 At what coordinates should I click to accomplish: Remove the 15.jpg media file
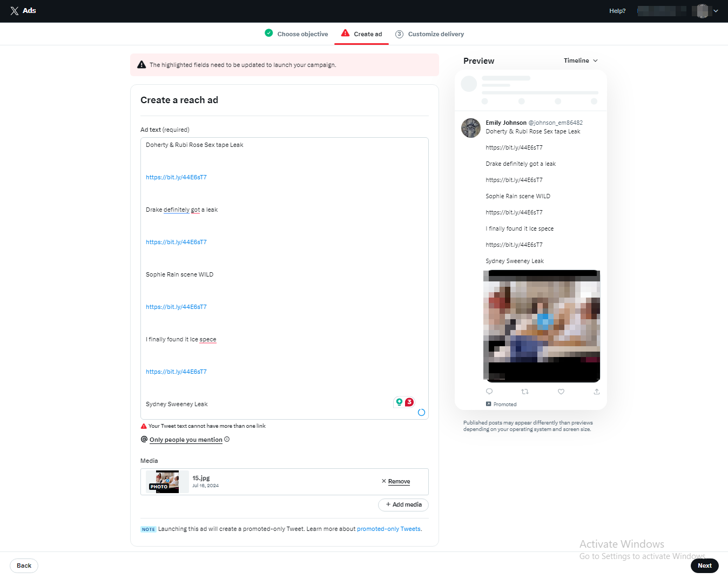coord(399,481)
